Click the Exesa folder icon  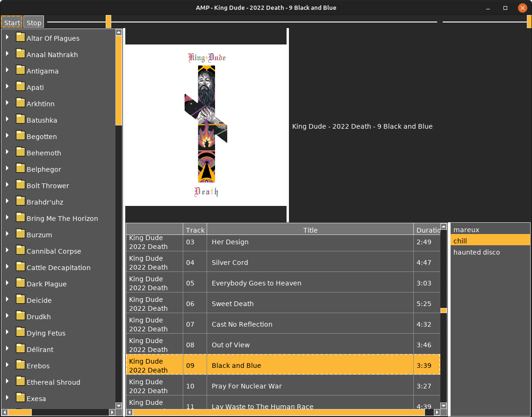click(21, 397)
